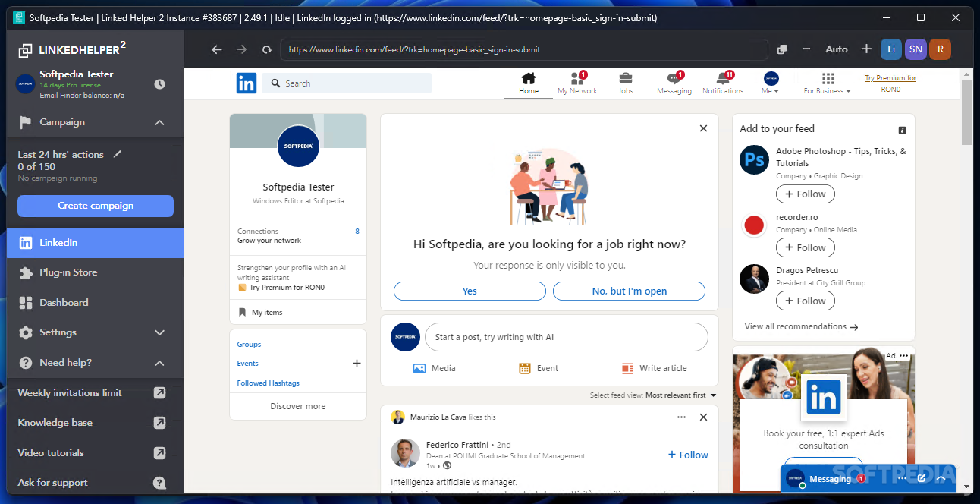Open Followed Hashtags
This screenshot has width=980, height=504.
point(268,383)
